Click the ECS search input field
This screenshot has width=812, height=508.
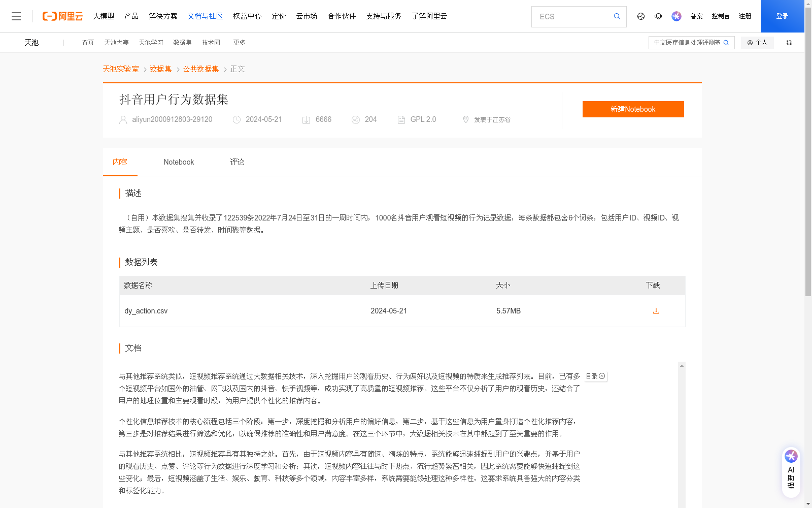tap(573, 16)
